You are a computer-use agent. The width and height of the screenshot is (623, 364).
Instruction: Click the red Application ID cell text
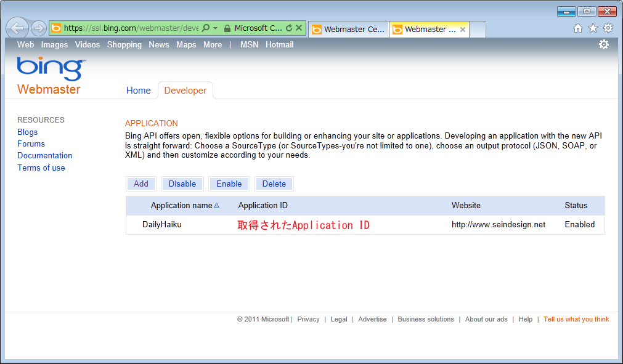click(x=304, y=225)
